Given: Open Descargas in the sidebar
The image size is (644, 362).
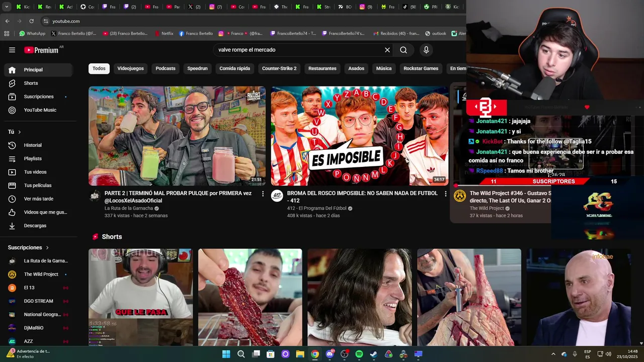Looking at the screenshot, I should click(x=38, y=226).
